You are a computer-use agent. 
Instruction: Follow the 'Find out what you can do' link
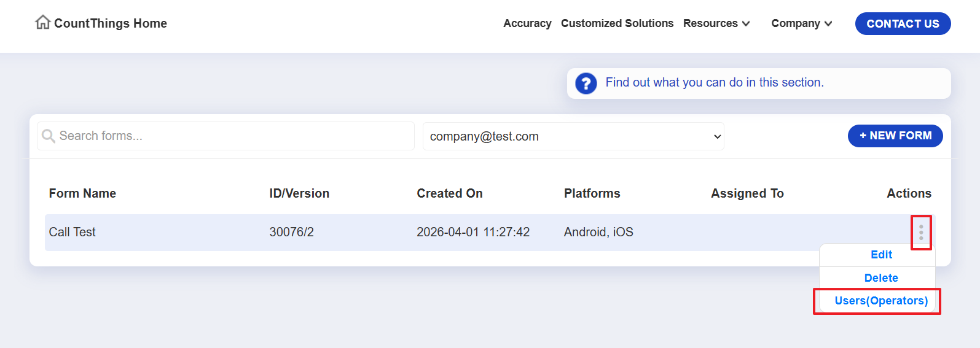(714, 82)
